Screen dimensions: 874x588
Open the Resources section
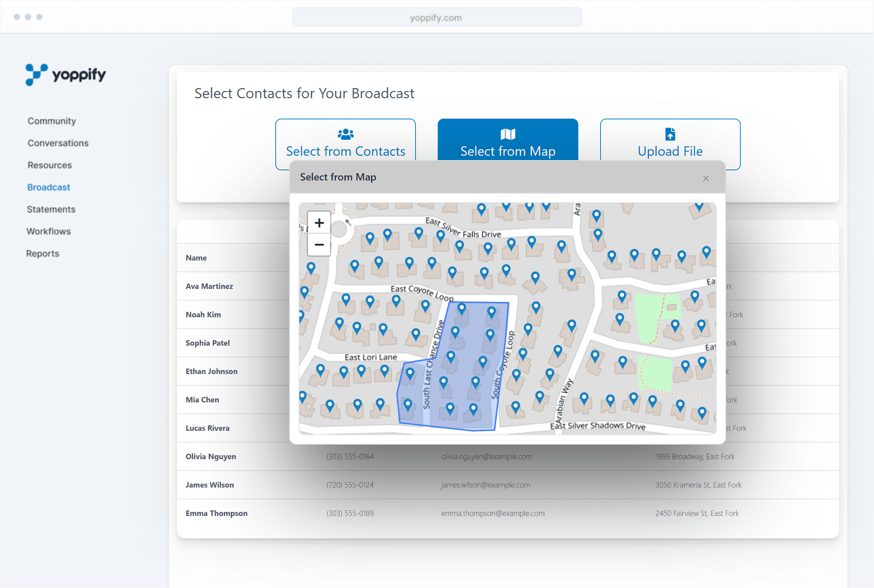click(50, 165)
